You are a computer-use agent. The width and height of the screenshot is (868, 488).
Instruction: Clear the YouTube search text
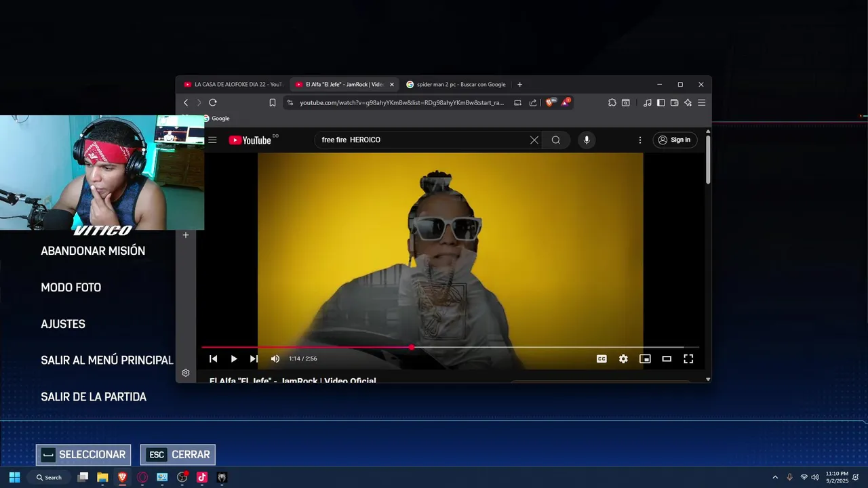pyautogui.click(x=534, y=140)
